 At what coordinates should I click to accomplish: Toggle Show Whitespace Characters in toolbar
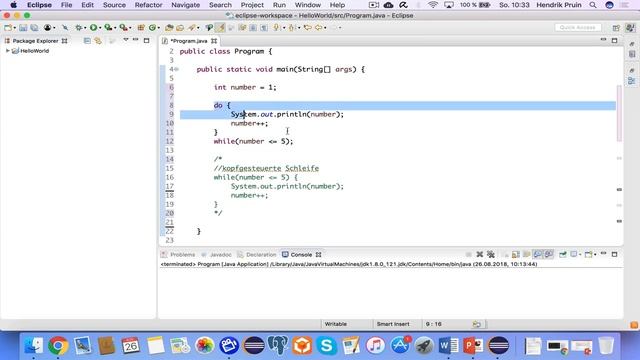[x=264, y=28]
